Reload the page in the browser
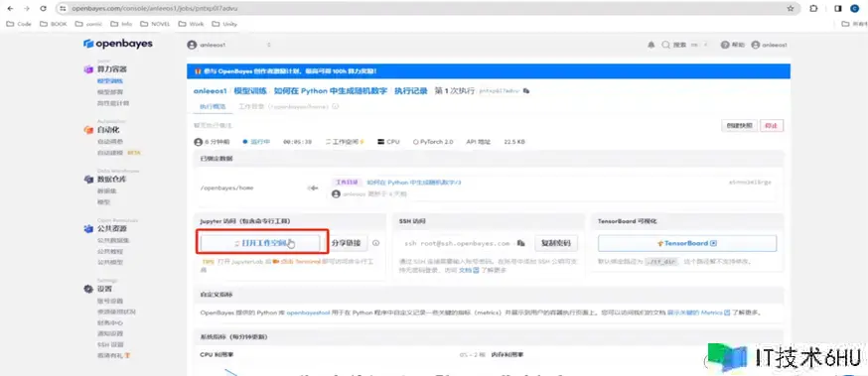This screenshot has width=868, height=376. click(x=43, y=8)
